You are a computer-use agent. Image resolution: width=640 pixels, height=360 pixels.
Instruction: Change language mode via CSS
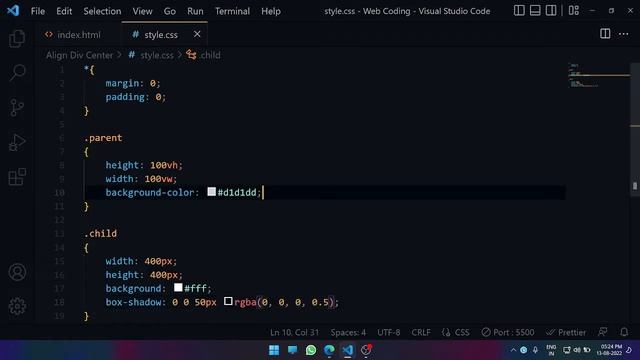[456, 332]
